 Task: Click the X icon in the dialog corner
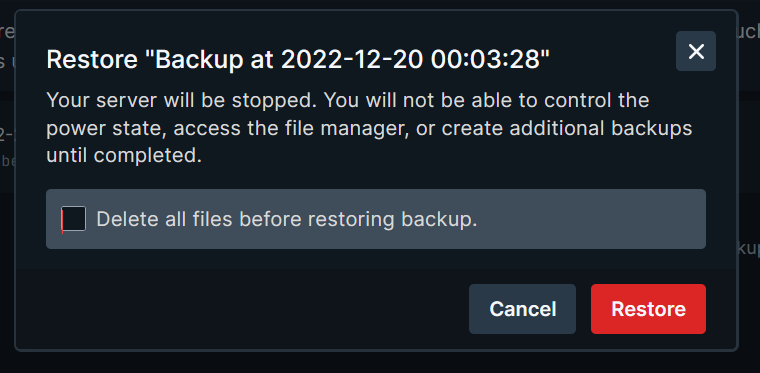pyautogui.click(x=696, y=51)
